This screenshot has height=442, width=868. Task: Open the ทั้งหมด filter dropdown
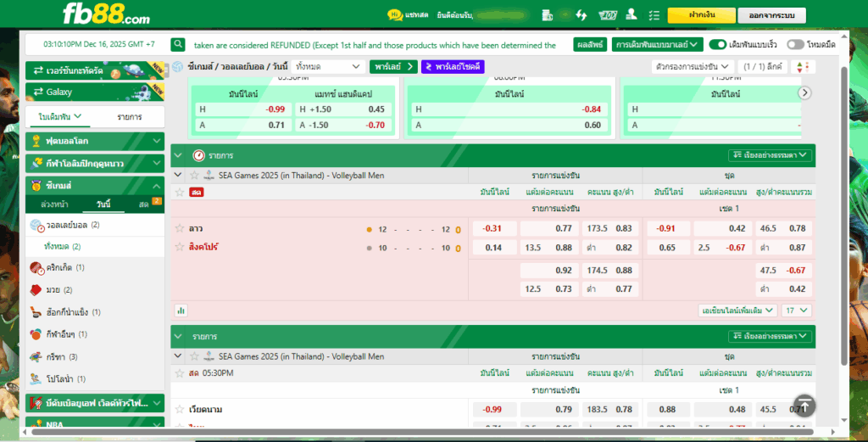pos(328,66)
